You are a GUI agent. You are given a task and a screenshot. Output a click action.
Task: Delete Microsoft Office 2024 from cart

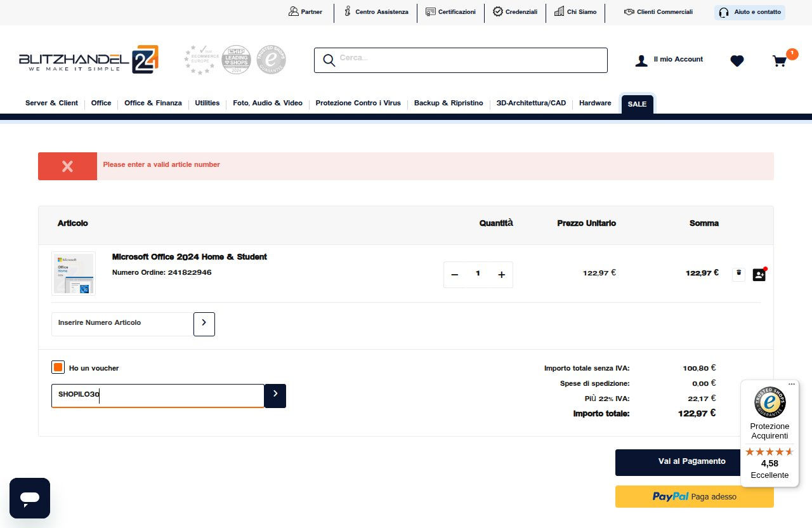(x=738, y=274)
